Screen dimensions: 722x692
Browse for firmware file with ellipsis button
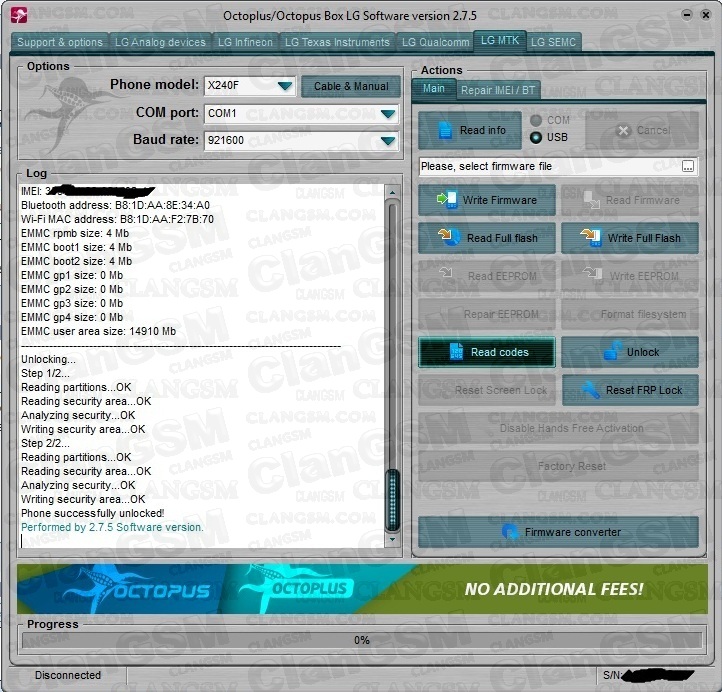pyautogui.click(x=687, y=166)
